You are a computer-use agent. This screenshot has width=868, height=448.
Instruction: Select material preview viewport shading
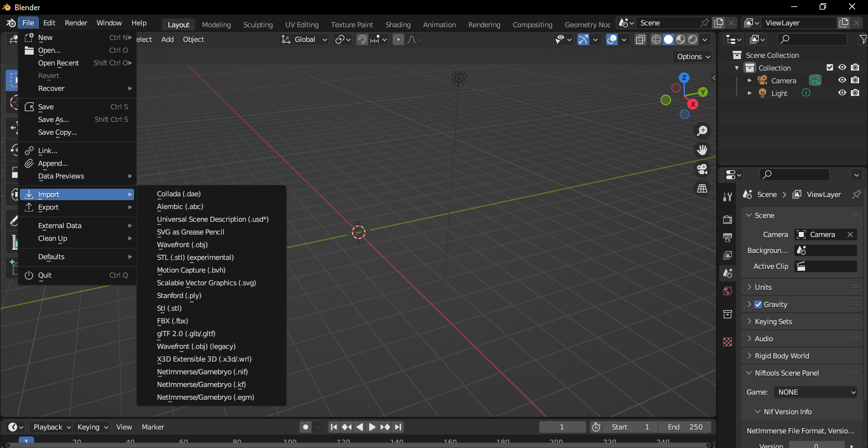[681, 39]
